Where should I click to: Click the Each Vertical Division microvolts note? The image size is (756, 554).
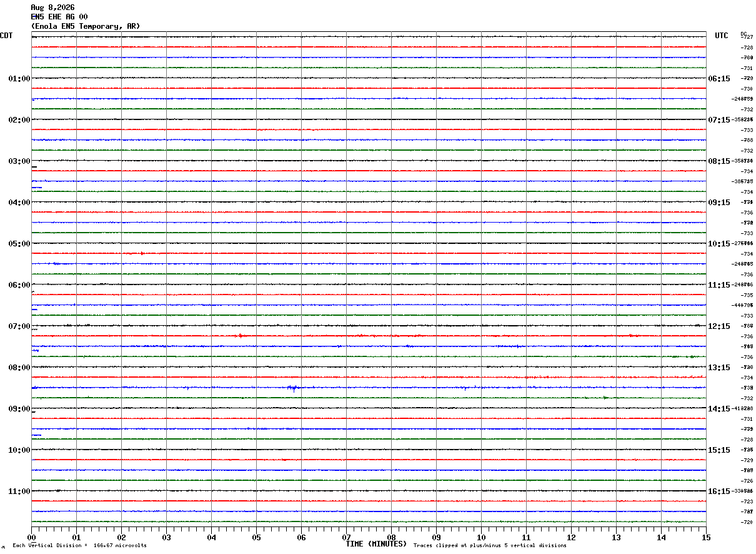(79, 545)
